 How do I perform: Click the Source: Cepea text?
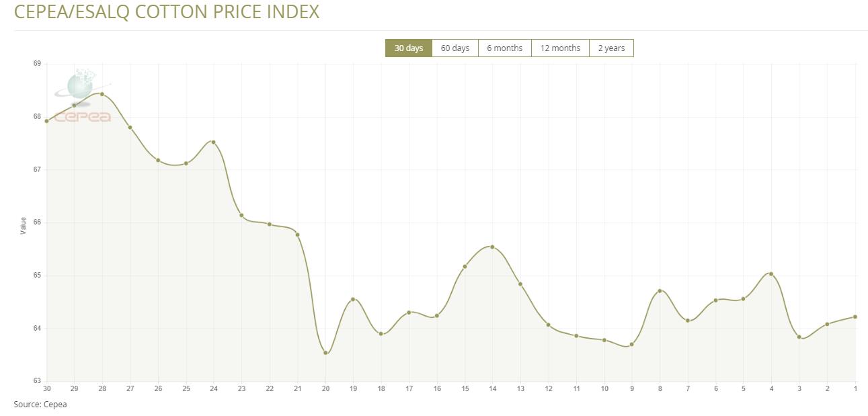(40, 405)
